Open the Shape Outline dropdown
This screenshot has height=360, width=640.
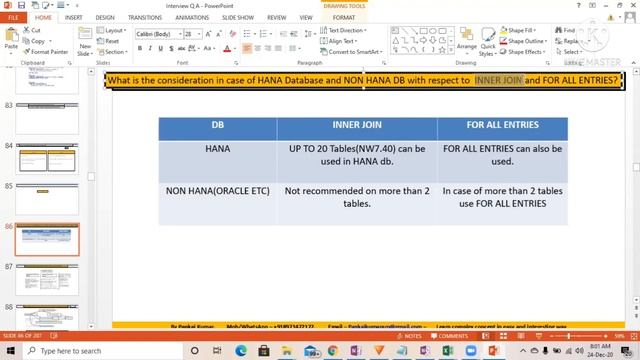click(524, 41)
